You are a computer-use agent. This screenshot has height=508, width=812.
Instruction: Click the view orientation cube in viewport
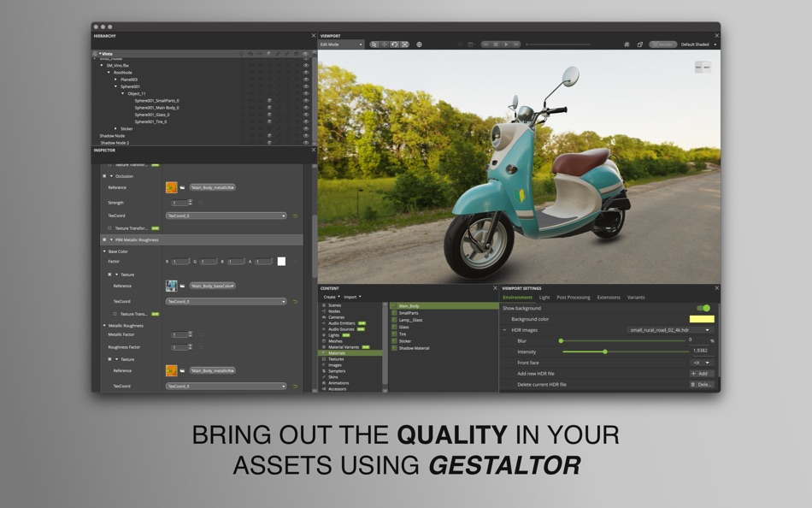tap(703, 67)
